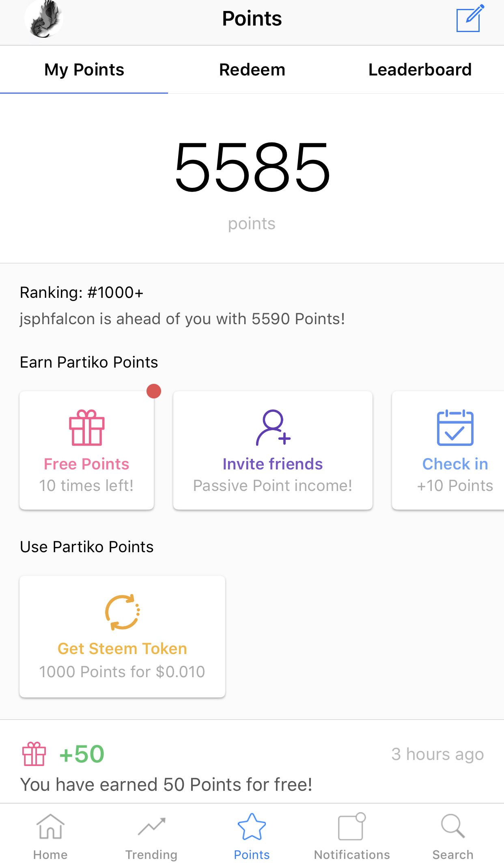Tap the Points star icon
The height and width of the screenshot is (863, 504).
pos(252,826)
